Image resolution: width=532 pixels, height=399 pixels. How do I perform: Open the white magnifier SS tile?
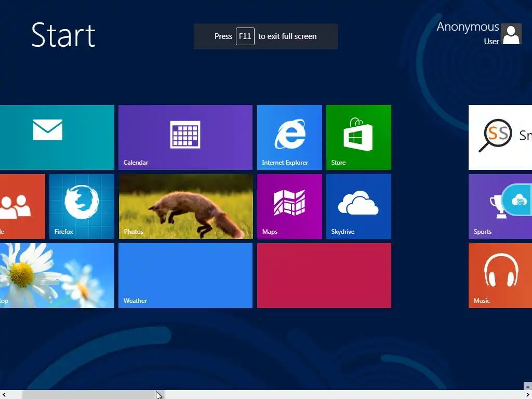(x=500, y=137)
